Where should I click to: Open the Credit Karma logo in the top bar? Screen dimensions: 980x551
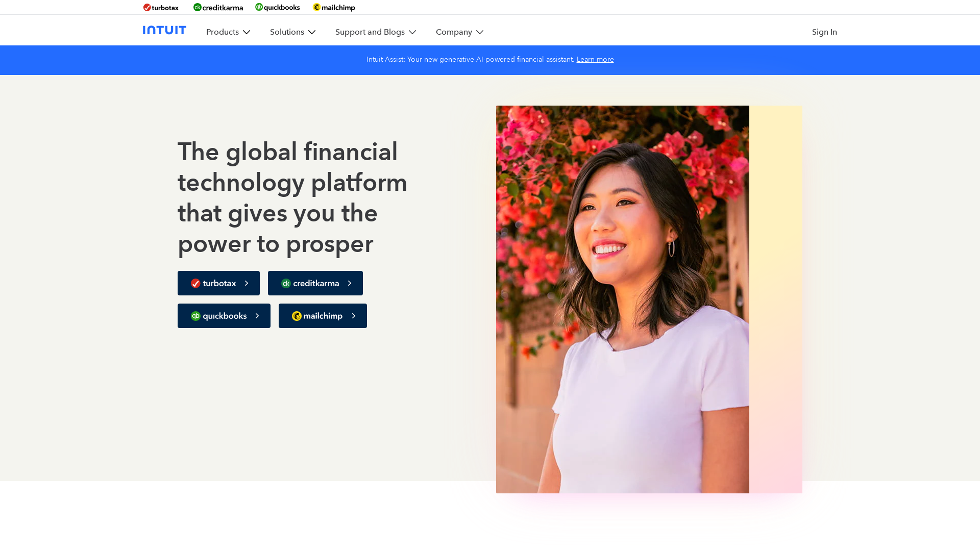click(x=218, y=7)
